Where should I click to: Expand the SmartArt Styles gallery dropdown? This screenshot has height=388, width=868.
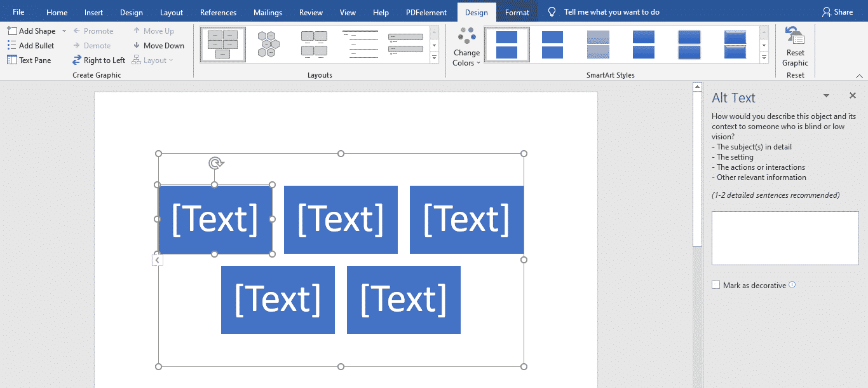(x=763, y=57)
